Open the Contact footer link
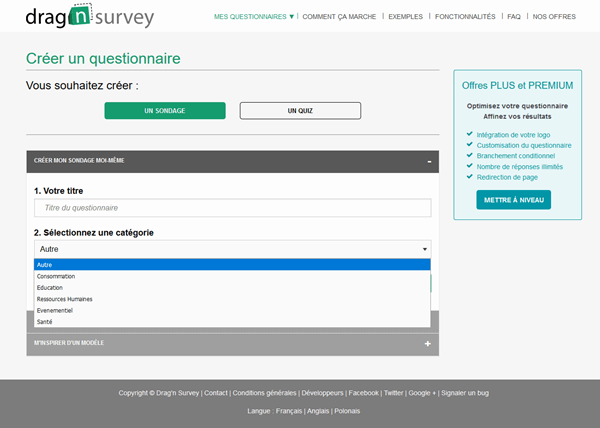 (x=216, y=393)
